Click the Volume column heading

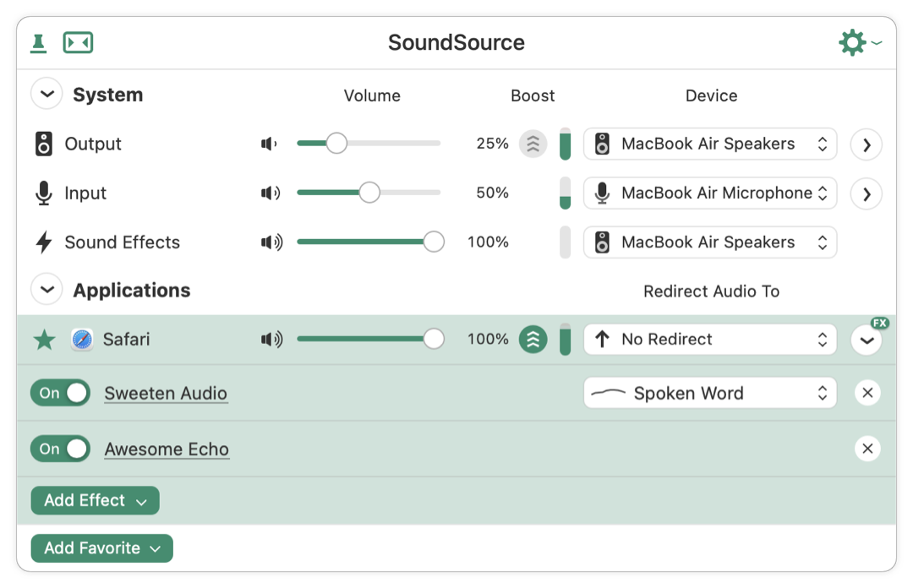(371, 95)
